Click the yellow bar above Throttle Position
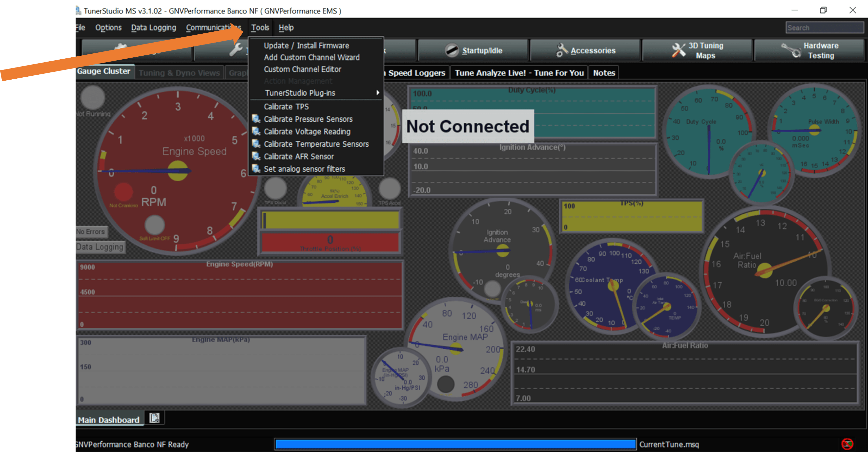Screen dimensions: 868x452 (x=330, y=220)
